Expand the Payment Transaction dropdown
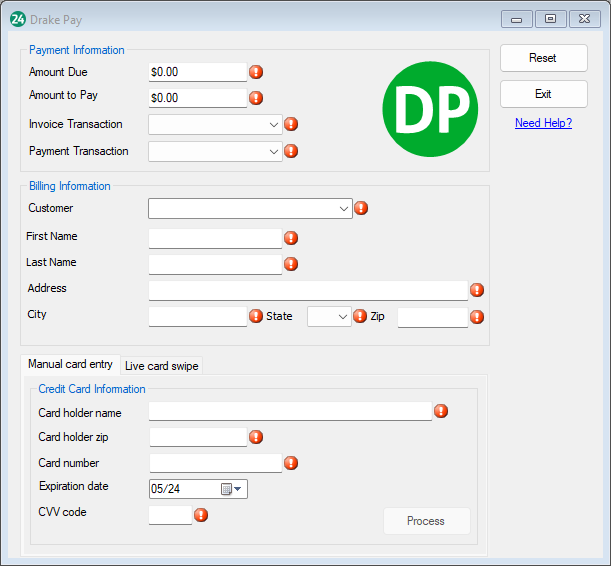The width and height of the screenshot is (611, 566). 274,152
